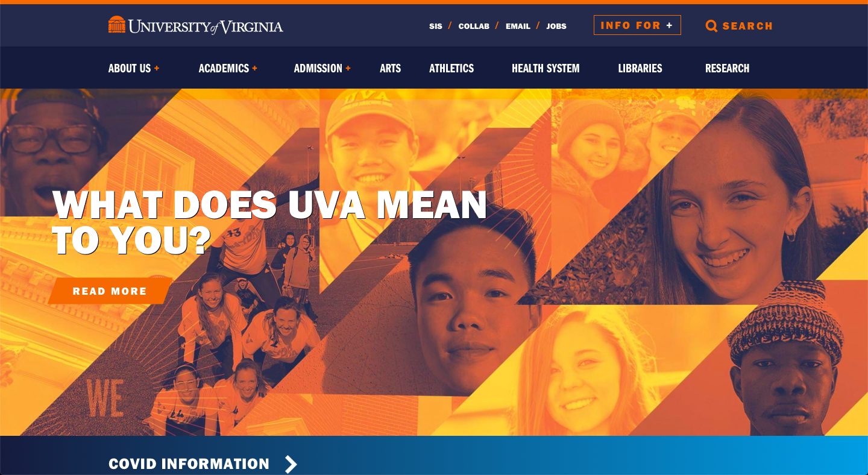868x475 pixels.
Task: Click the University of Virginia wordmark
Action: 206,27
